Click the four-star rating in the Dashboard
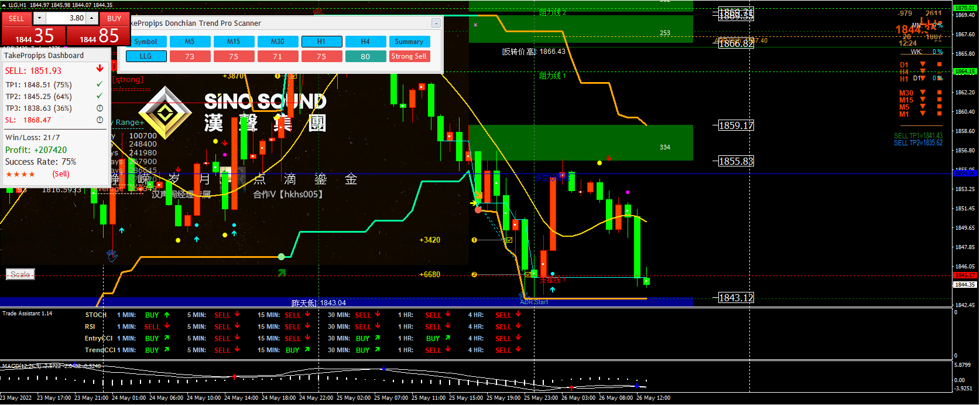 [20, 174]
